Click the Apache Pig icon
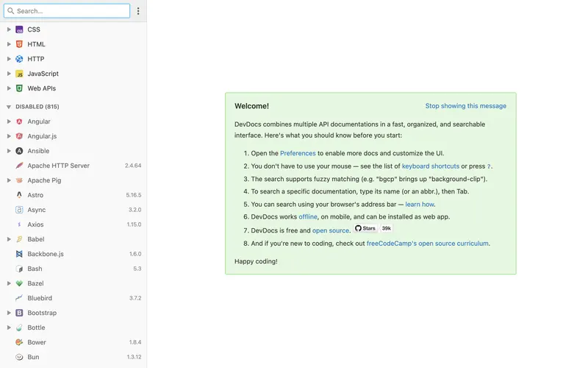The width and height of the screenshot is (588, 368). pos(19,180)
